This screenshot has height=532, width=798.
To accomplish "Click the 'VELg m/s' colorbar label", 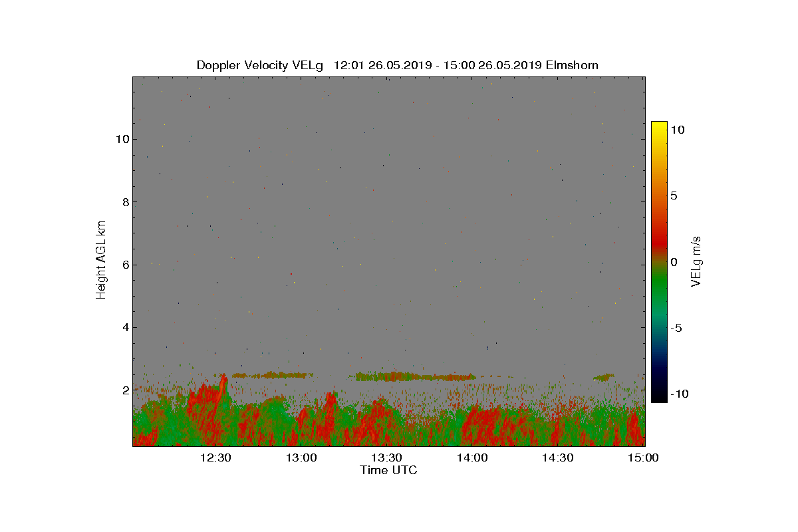I will coord(697,261).
